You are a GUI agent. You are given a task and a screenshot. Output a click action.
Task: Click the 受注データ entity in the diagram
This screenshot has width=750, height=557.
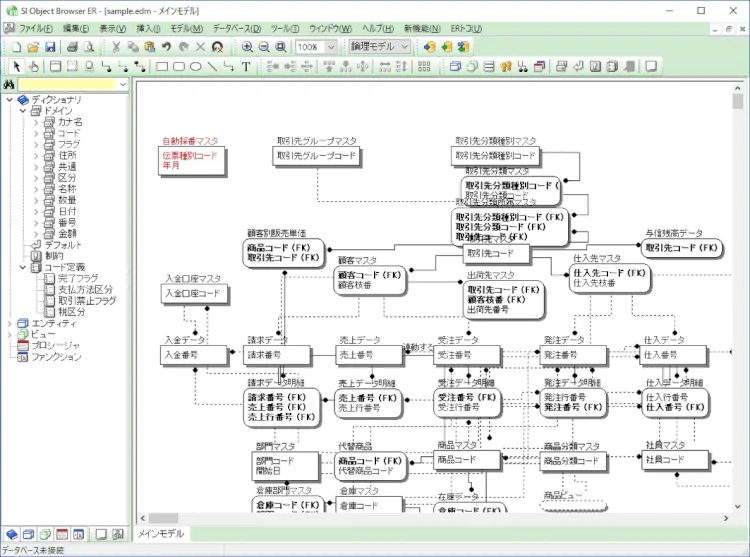[x=468, y=355]
